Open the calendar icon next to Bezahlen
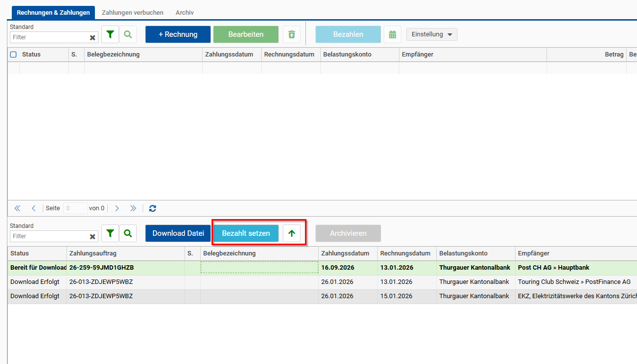 click(x=393, y=34)
